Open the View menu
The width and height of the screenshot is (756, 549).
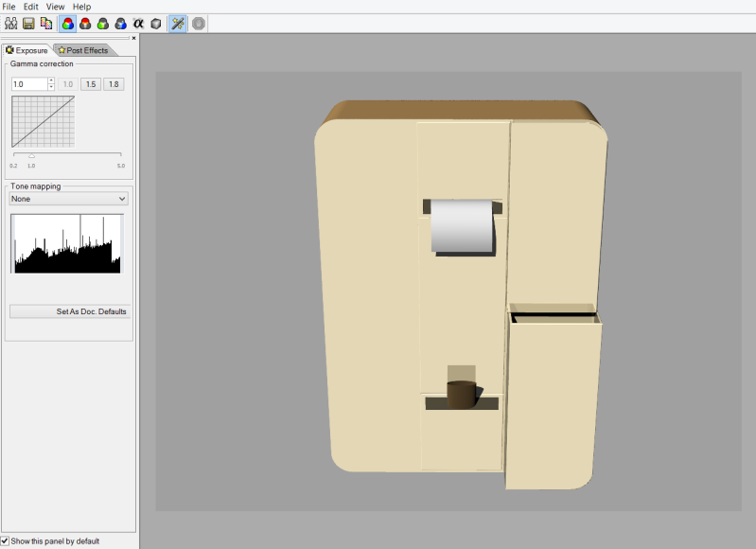[56, 7]
